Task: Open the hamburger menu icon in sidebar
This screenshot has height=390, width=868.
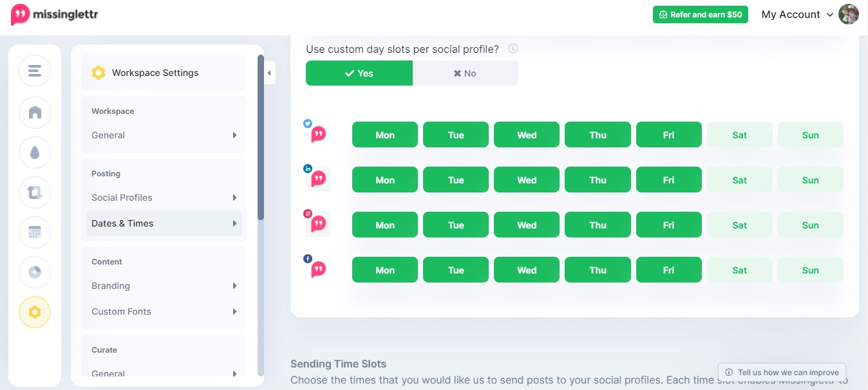Action: (x=35, y=71)
